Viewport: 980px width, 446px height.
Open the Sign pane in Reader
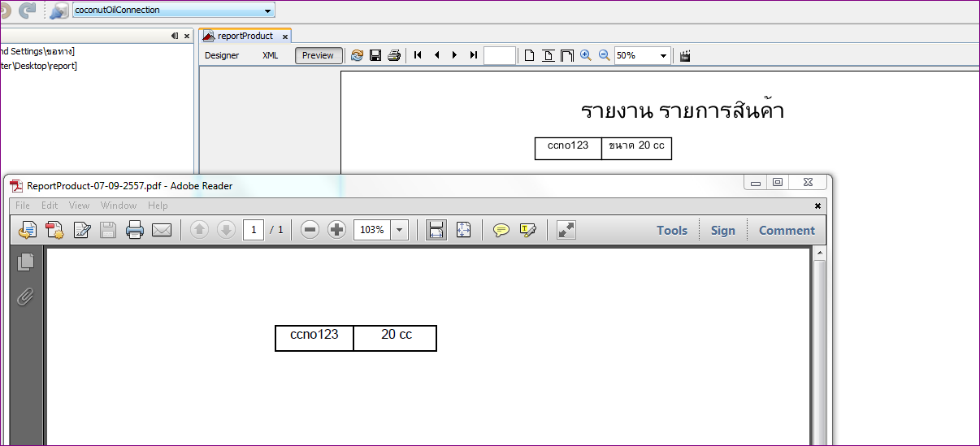point(723,230)
